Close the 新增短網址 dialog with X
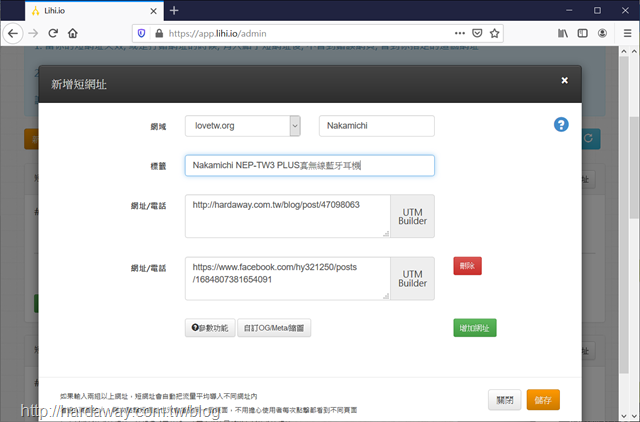640x422 pixels. click(x=564, y=80)
